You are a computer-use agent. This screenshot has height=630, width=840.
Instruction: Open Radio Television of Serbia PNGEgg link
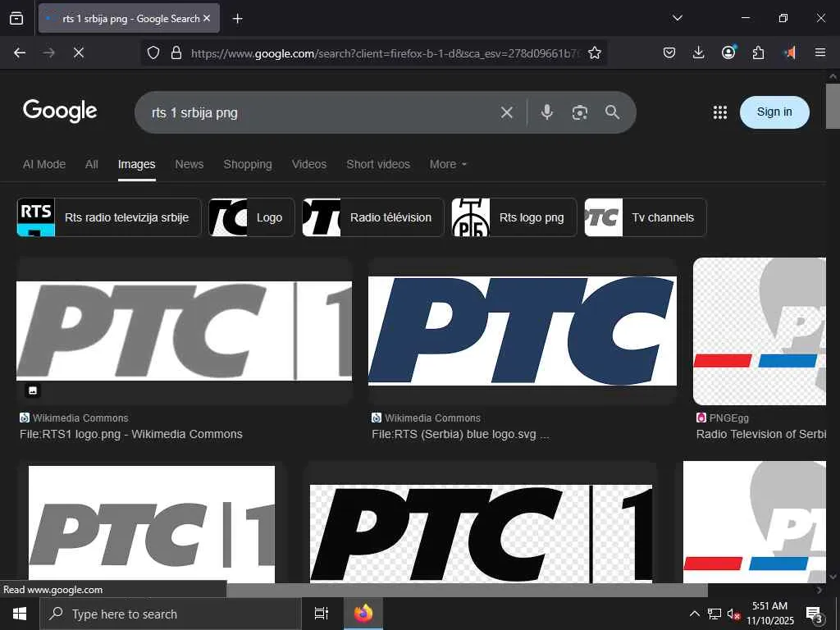click(x=760, y=434)
